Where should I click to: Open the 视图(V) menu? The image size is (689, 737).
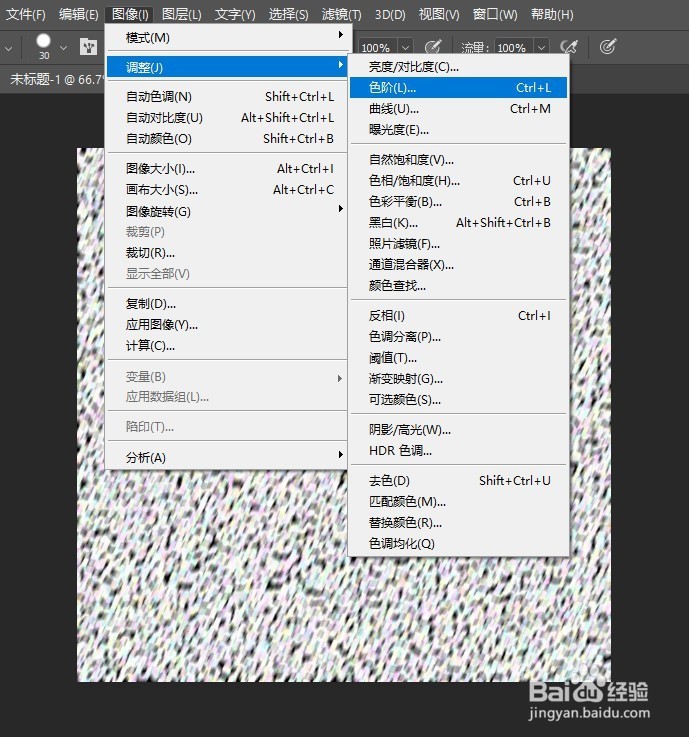coord(439,15)
